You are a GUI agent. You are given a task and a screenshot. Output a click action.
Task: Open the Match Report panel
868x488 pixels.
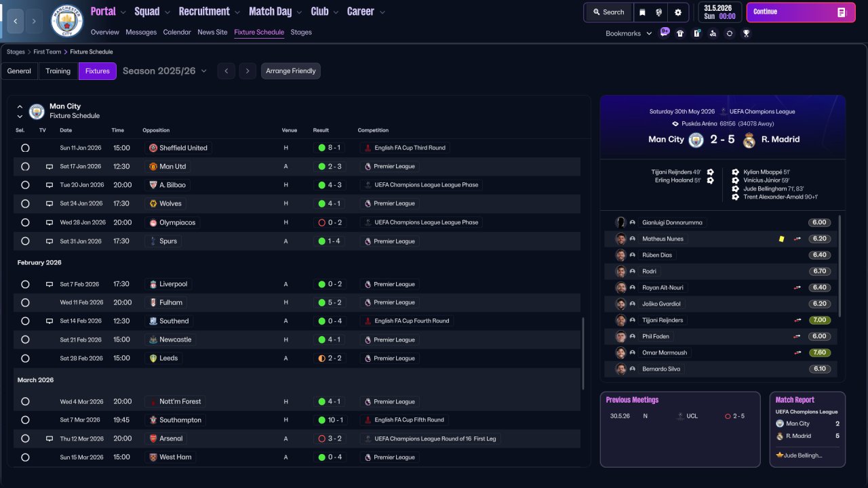tap(808, 429)
